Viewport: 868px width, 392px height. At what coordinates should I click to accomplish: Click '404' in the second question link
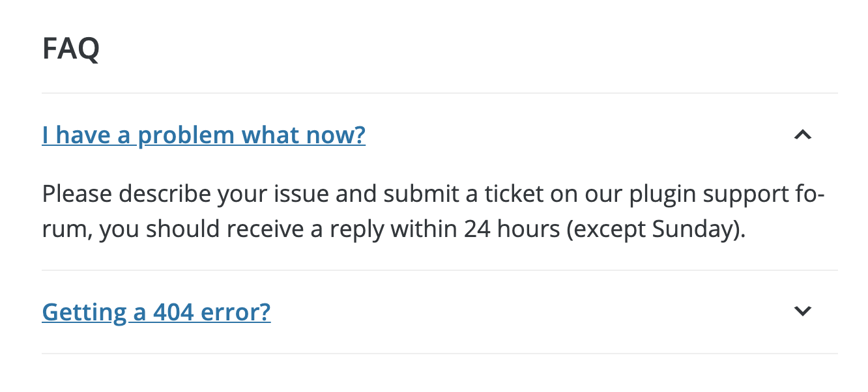point(173,313)
